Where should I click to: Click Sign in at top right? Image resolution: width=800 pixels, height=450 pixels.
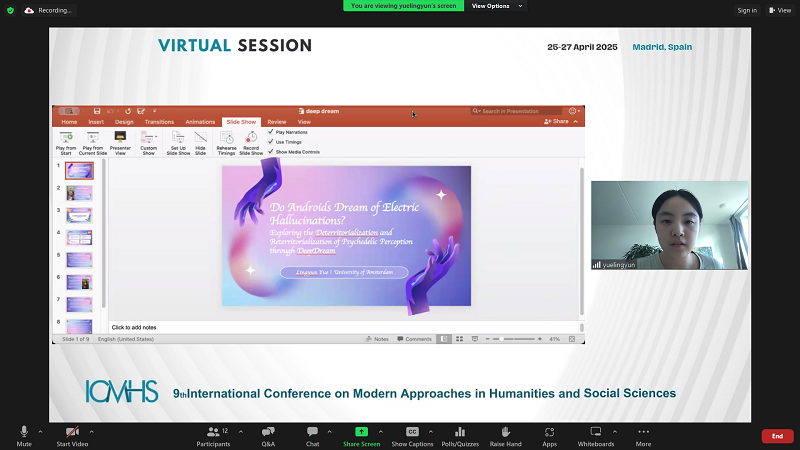tap(746, 10)
